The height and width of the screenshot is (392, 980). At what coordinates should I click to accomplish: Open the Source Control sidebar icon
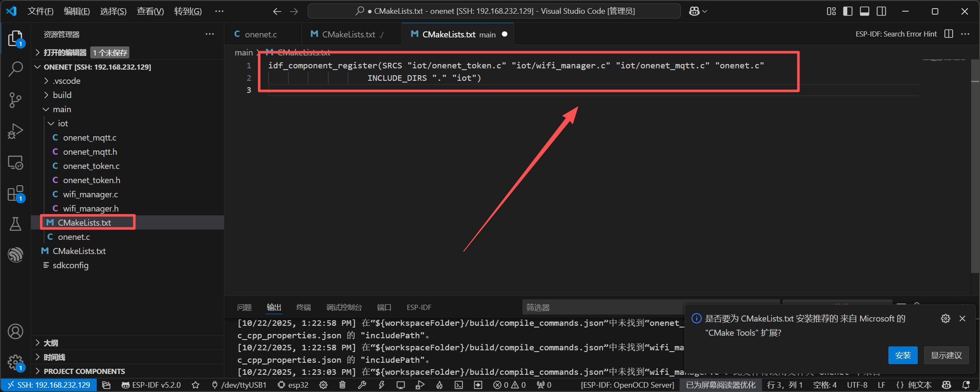pyautogui.click(x=15, y=100)
